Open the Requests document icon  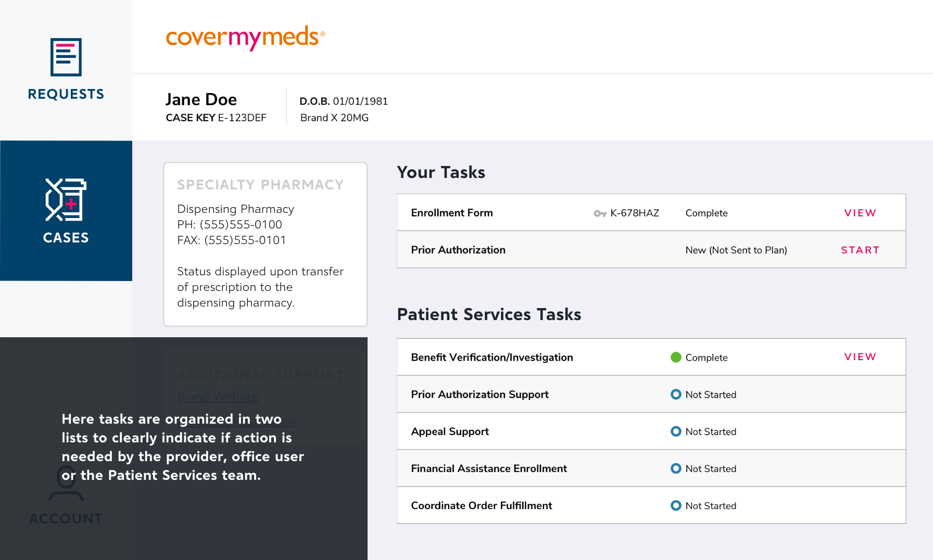[66, 57]
